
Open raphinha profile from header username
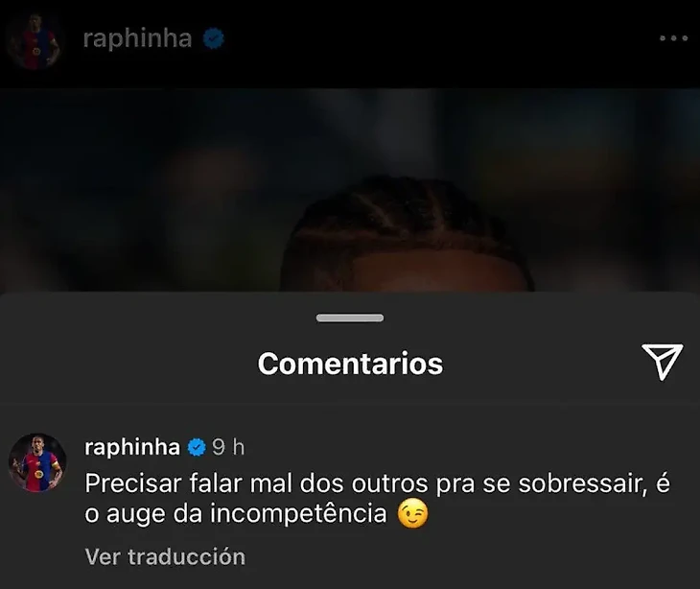click(x=137, y=38)
